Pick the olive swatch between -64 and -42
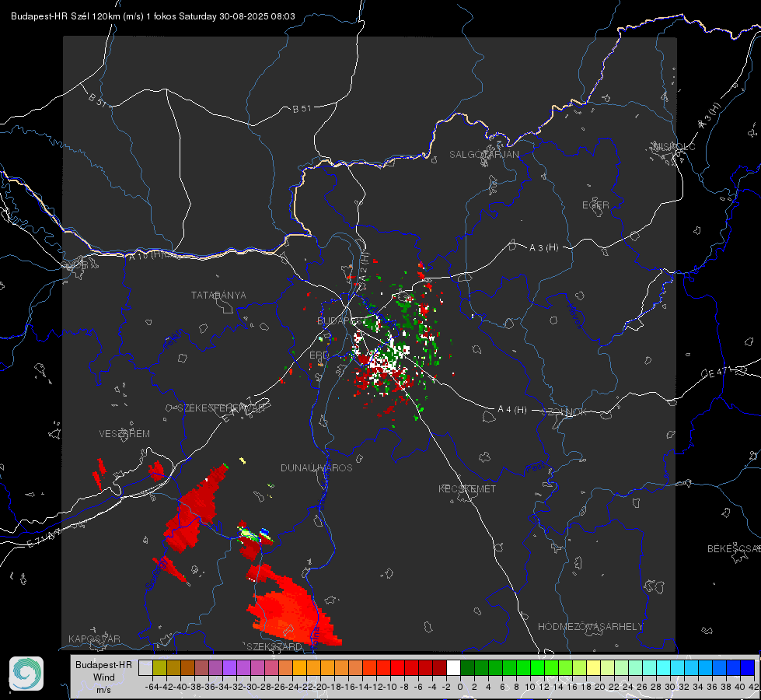The image size is (761, 700). (x=159, y=667)
